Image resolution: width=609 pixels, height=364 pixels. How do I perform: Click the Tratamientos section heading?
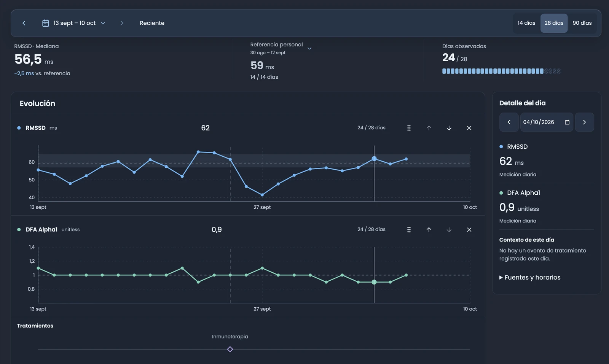(35, 326)
